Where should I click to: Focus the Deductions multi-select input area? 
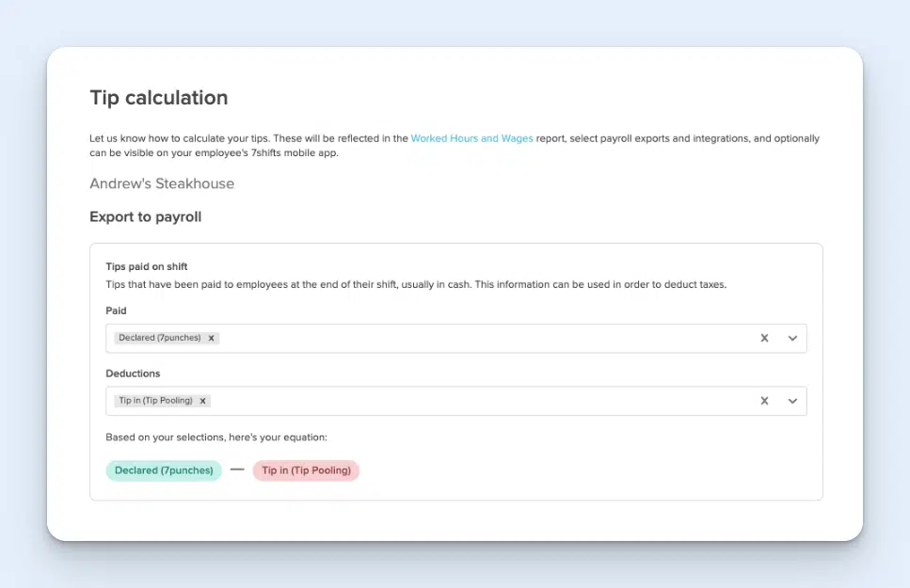[x=471, y=401]
